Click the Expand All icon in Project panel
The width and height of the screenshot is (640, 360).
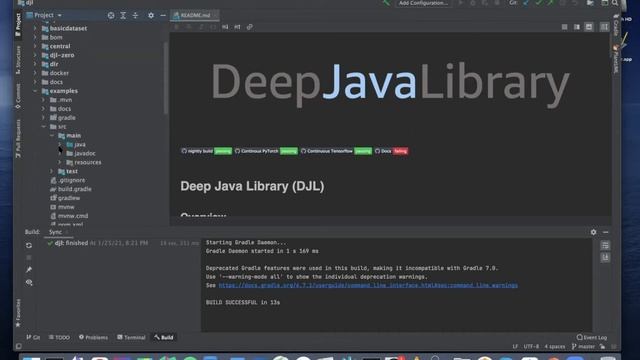point(123,15)
